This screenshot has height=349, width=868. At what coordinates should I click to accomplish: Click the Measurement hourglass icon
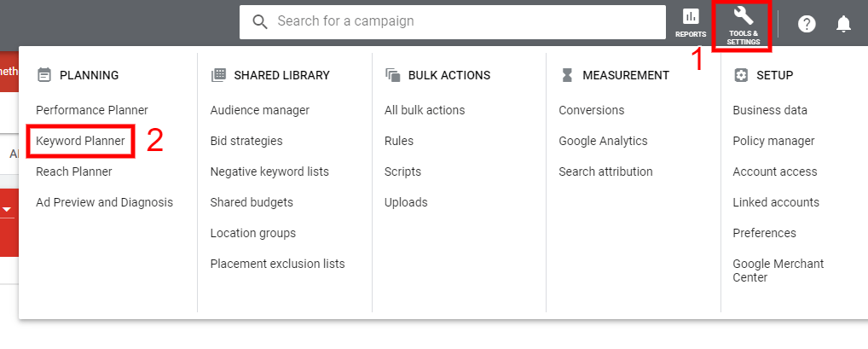(x=567, y=75)
